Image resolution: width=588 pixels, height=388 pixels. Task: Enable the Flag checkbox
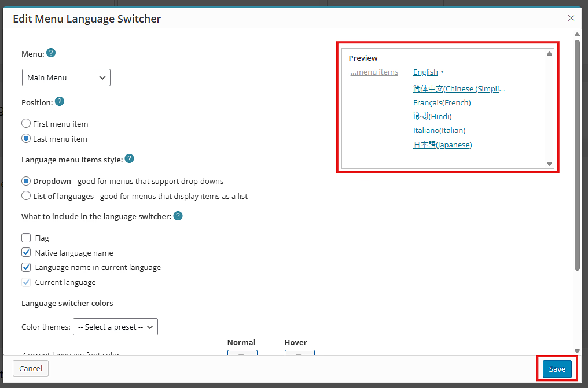point(26,238)
